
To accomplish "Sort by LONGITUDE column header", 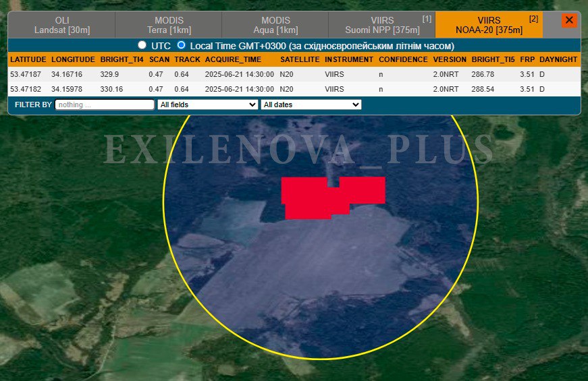I will [73, 59].
